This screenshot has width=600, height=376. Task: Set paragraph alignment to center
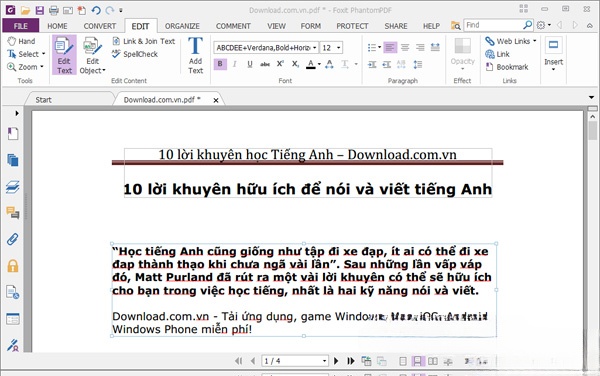pyautogui.click(x=405, y=47)
